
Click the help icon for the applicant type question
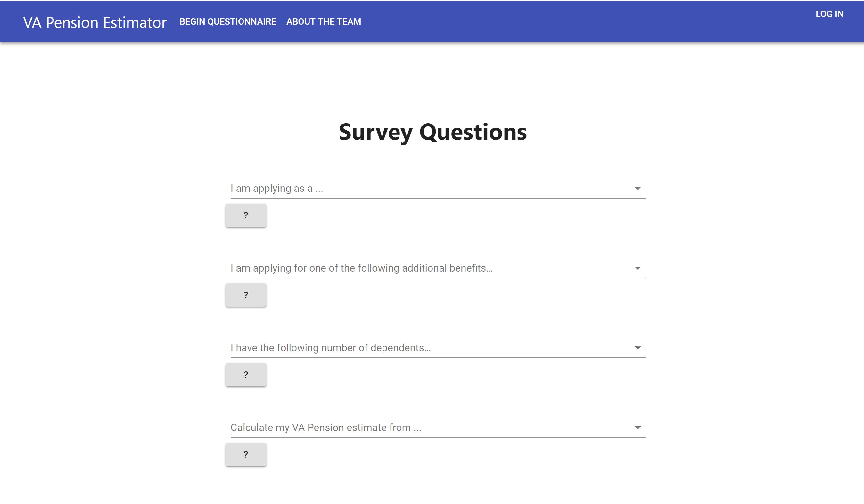tap(245, 215)
